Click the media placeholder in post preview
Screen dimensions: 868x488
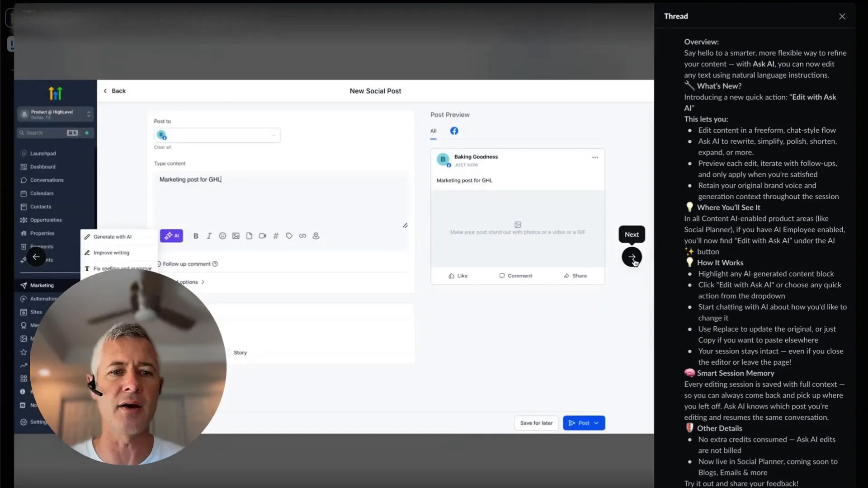[518, 229]
